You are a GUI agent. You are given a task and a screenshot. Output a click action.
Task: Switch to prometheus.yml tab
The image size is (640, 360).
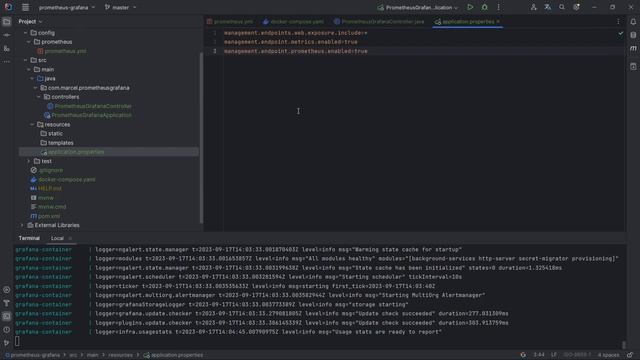pos(230,22)
